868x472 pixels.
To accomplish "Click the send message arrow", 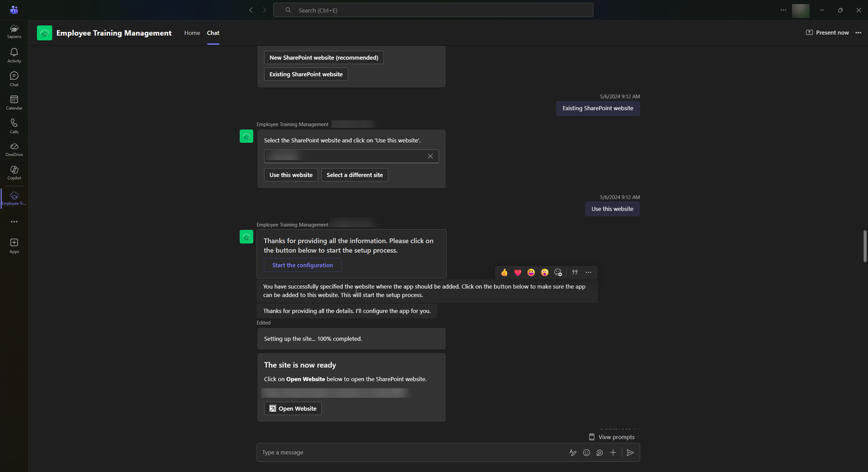I will 630,452.
